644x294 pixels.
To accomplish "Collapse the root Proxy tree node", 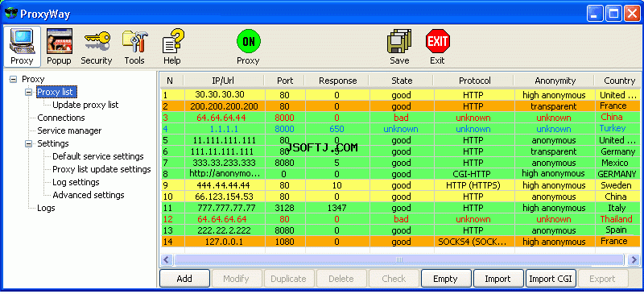I will tap(13, 79).
